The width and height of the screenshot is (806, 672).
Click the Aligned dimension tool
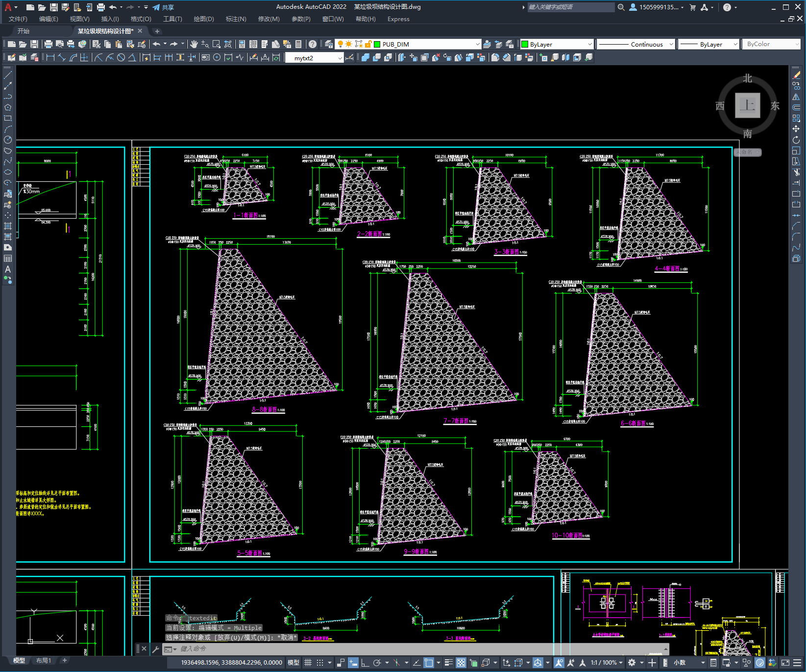62,57
